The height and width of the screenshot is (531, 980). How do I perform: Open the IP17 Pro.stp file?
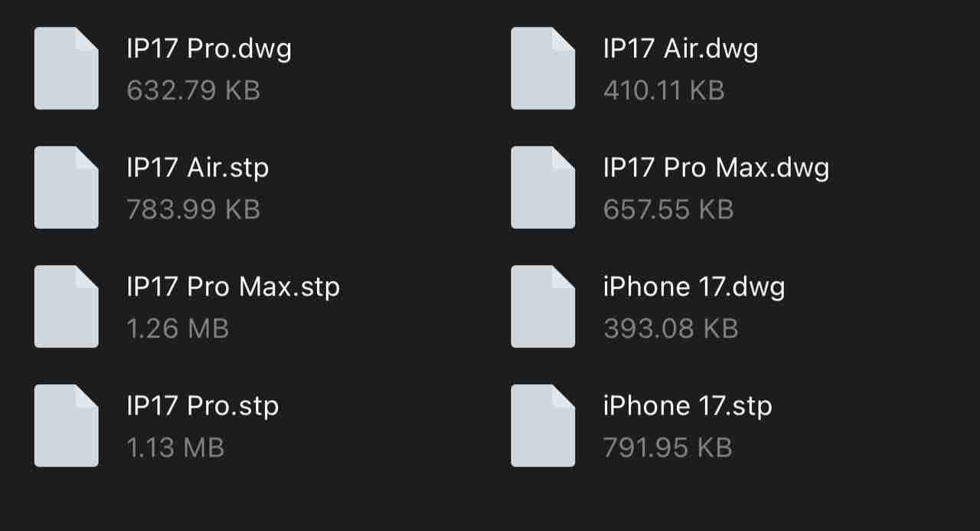(201, 405)
